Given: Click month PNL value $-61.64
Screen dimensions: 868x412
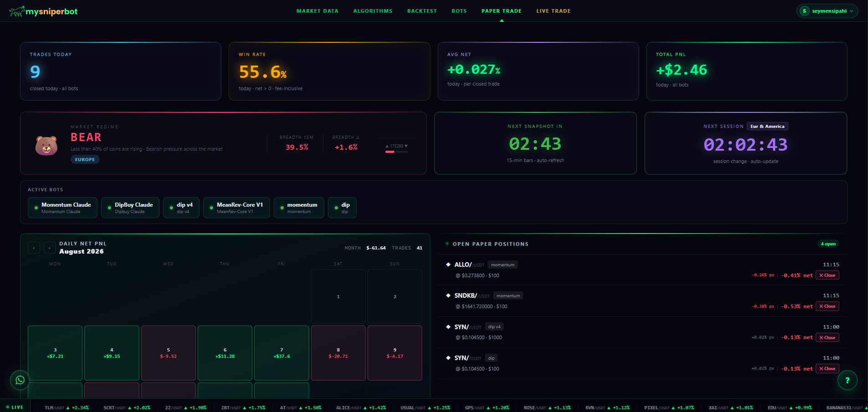Looking at the screenshot, I should click(376, 248).
